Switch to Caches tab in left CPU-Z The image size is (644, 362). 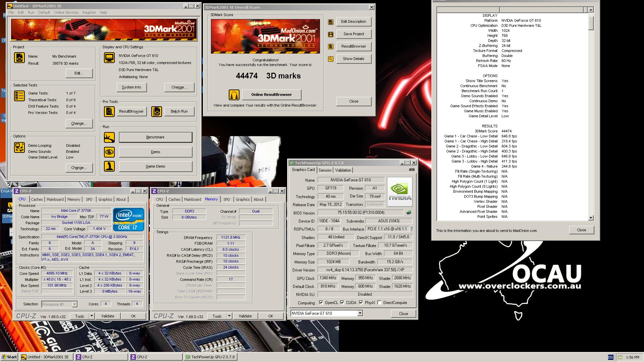pyautogui.click(x=37, y=199)
